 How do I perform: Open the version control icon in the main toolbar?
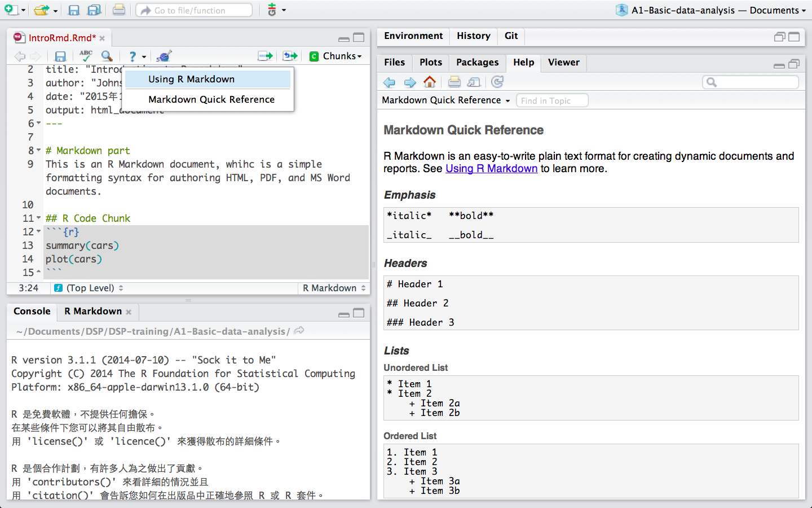[273, 10]
